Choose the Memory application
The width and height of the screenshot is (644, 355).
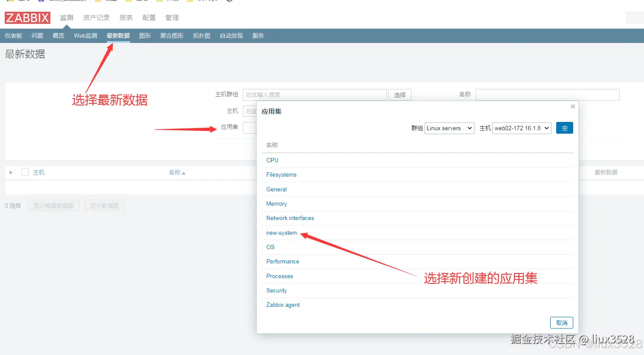point(276,204)
